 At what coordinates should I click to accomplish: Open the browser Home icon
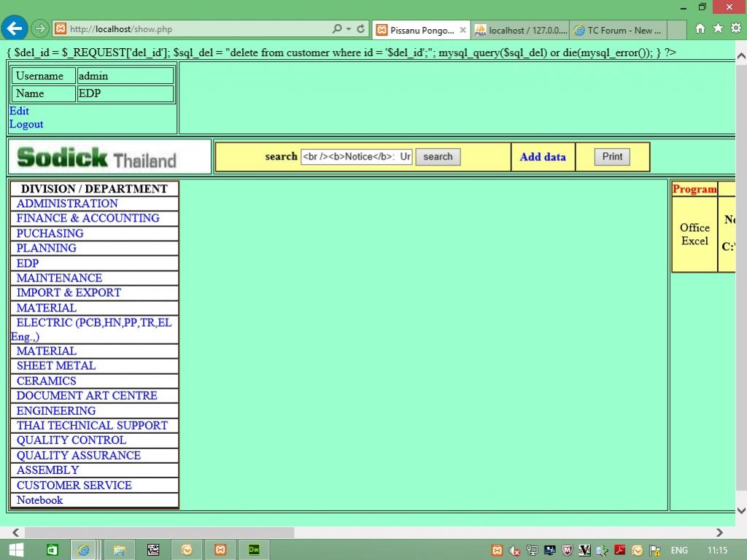[x=700, y=28]
